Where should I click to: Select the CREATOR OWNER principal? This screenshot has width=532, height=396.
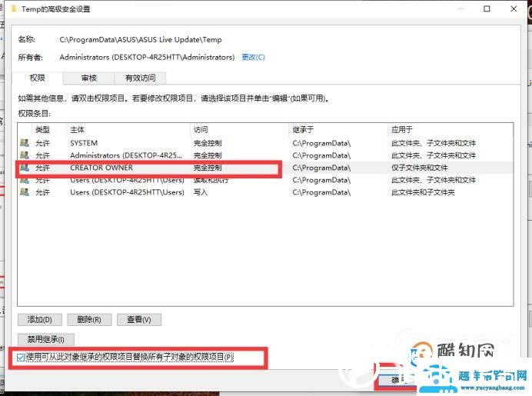(101, 168)
